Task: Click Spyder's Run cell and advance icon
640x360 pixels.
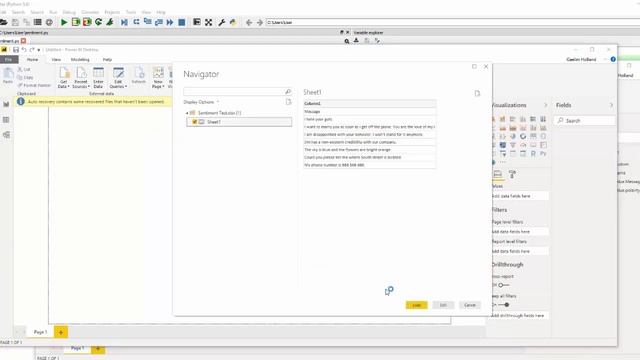Action: point(87,22)
